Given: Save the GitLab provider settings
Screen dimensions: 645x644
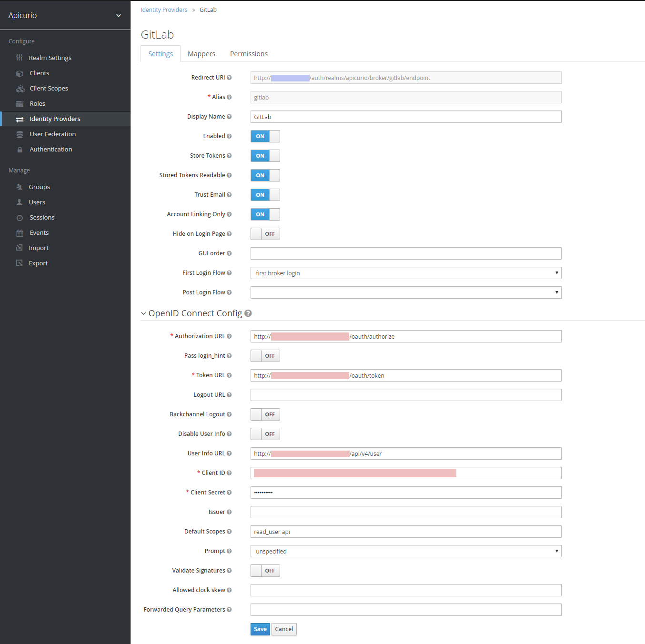Looking at the screenshot, I should pyautogui.click(x=260, y=629).
